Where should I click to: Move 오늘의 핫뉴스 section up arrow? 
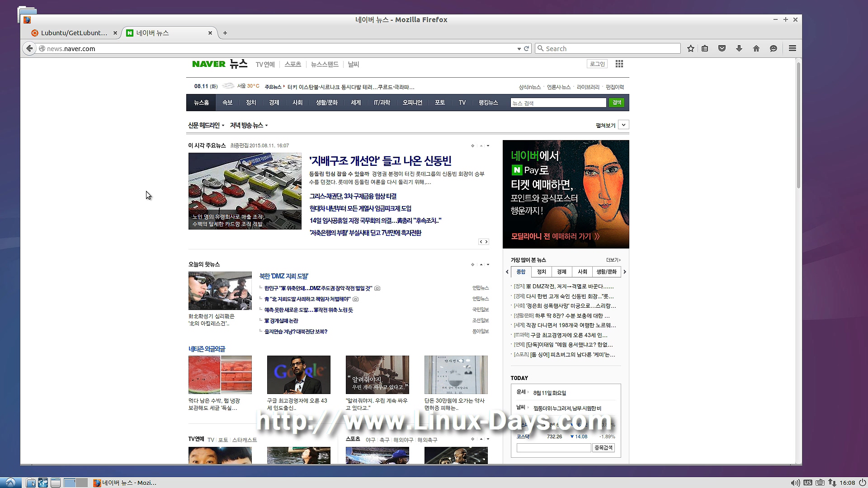(x=481, y=264)
